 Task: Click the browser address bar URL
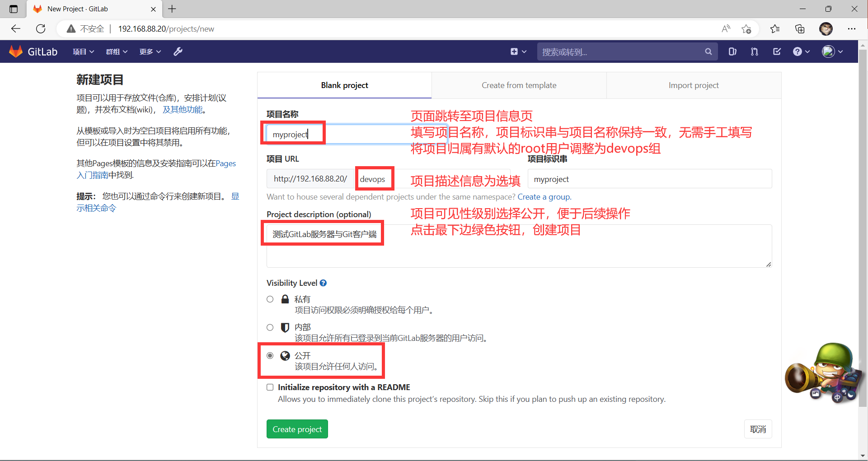(x=166, y=29)
